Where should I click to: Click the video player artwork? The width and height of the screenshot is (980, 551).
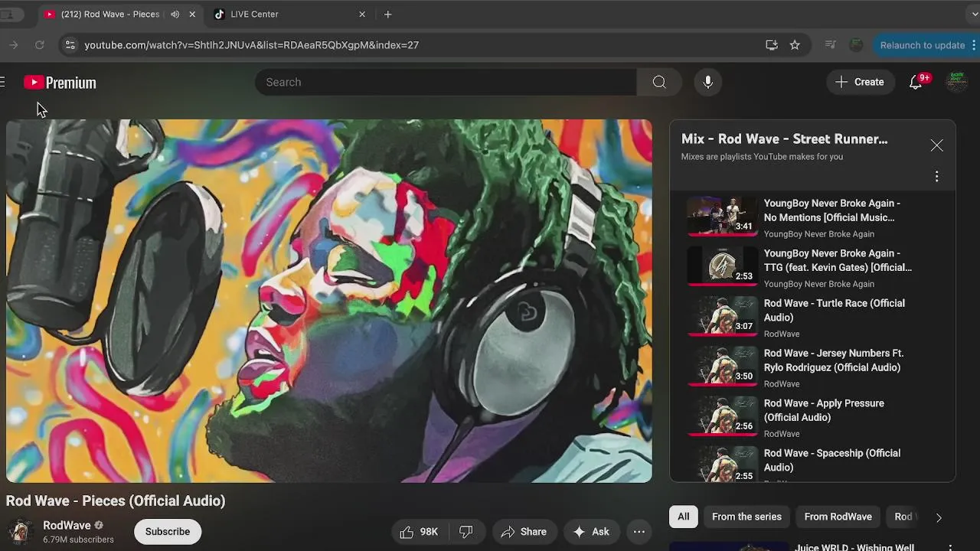click(x=329, y=301)
